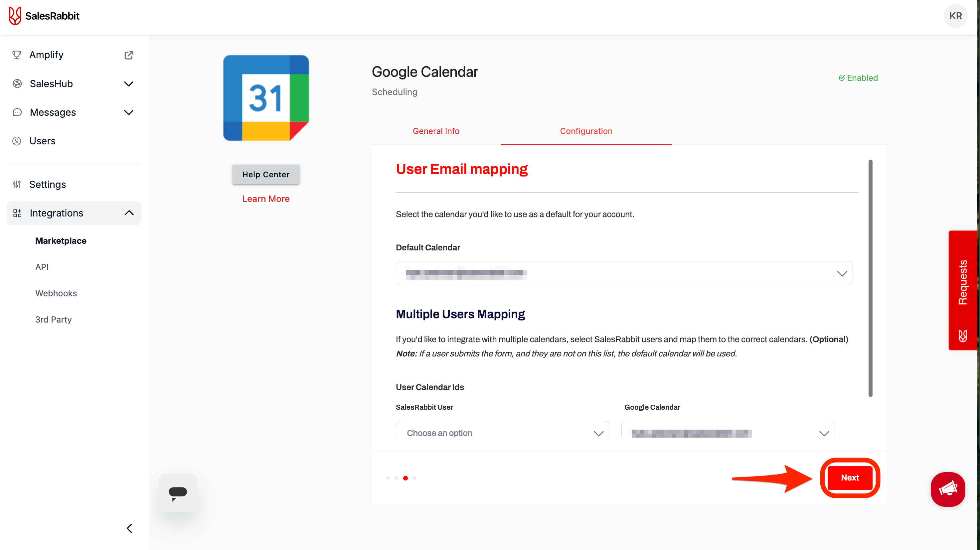Open Settings from the sidebar icon
980x550 pixels.
[x=17, y=184]
